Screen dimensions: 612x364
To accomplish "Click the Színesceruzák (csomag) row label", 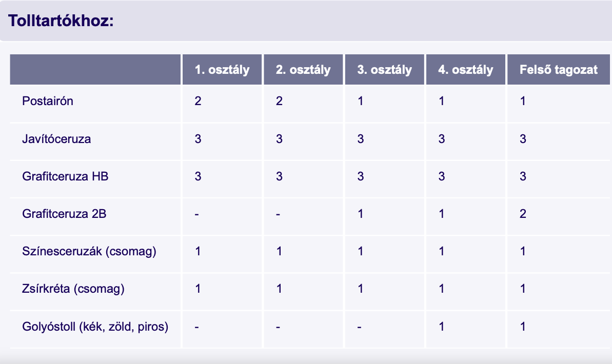I will 89,251.
